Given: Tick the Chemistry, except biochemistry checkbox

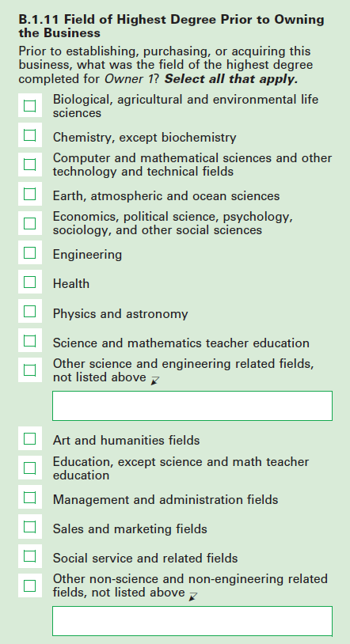Looking at the screenshot, I should [x=29, y=135].
